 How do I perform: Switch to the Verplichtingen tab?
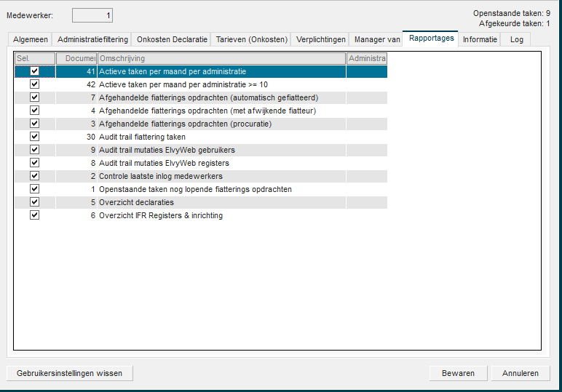[x=321, y=39]
